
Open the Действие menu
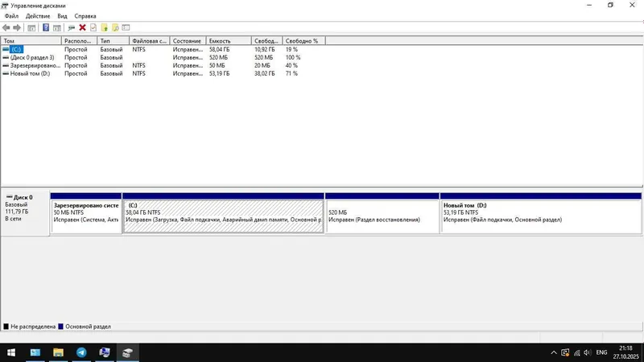click(x=38, y=16)
